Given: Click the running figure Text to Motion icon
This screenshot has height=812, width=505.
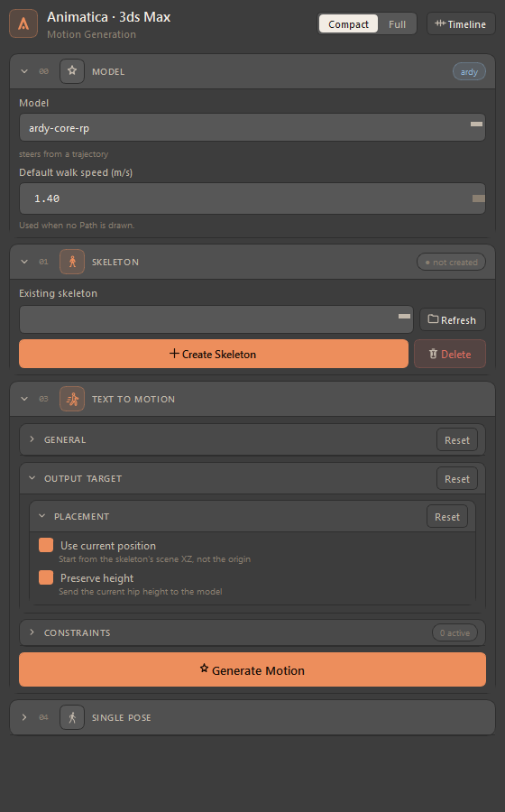Looking at the screenshot, I should tap(72, 400).
